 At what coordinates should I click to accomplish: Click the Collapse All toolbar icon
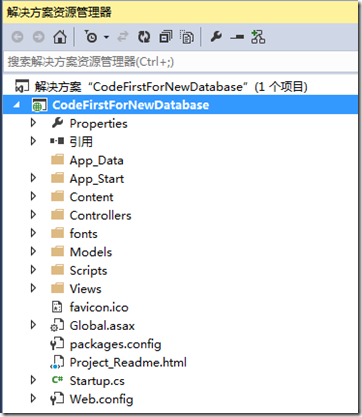pyautogui.click(x=166, y=37)
